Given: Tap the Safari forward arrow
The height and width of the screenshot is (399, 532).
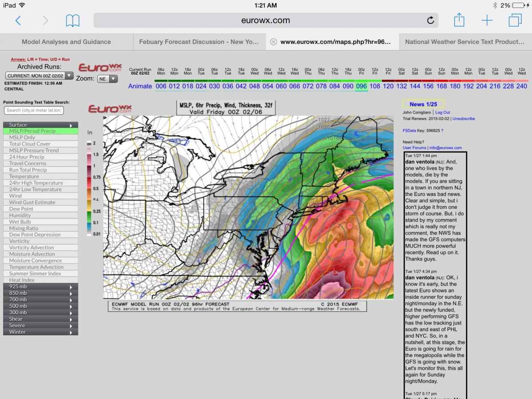Looking at the screenshot, I should [x=45, y=20].
